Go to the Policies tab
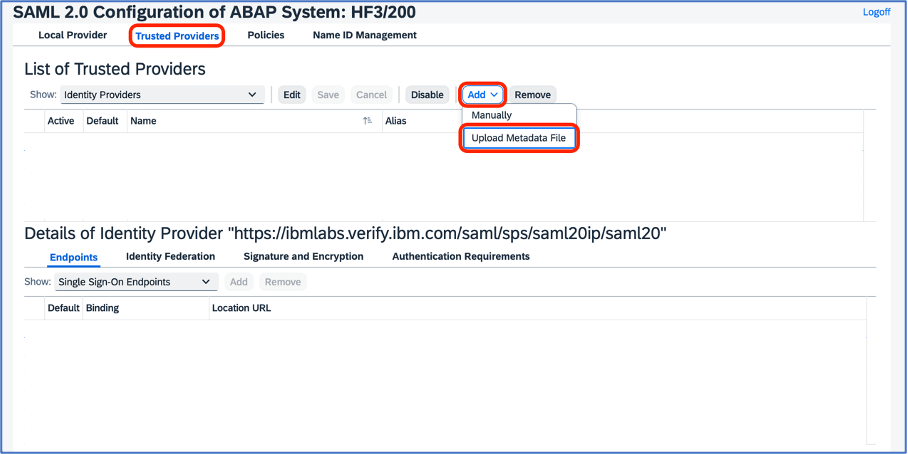The height and width of the screenshot is (454, 908). pyautogui.click(x=266, y=35)
